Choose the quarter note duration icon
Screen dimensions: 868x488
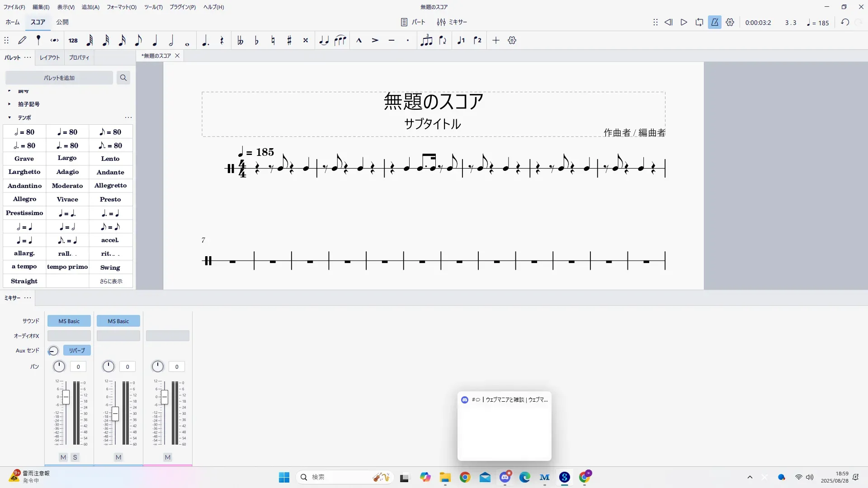tap(155, 40)
